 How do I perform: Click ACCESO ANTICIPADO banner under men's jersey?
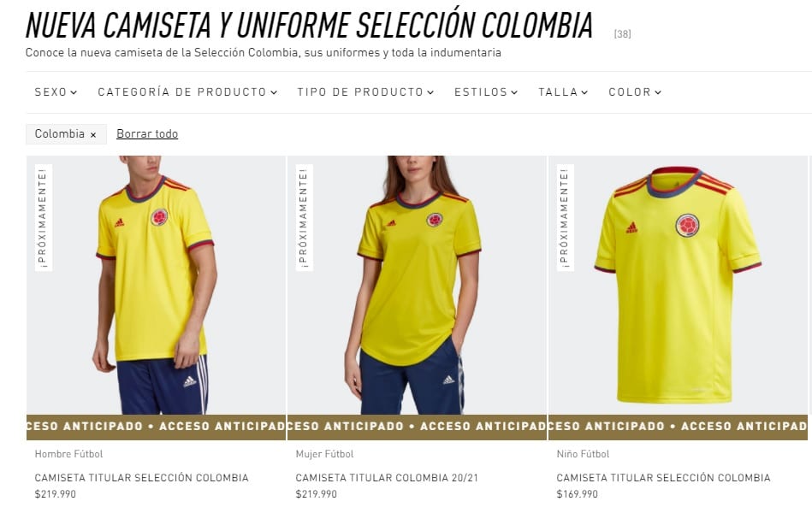pos(156,427)
